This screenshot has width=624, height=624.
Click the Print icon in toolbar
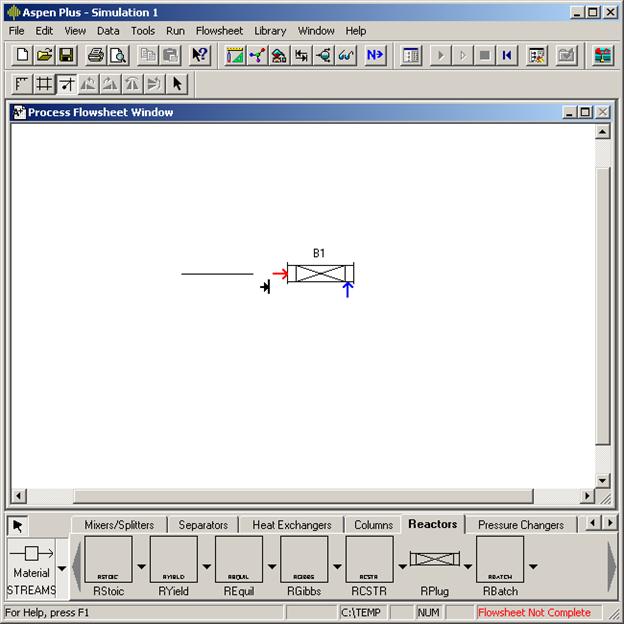[x=96, y=55]
